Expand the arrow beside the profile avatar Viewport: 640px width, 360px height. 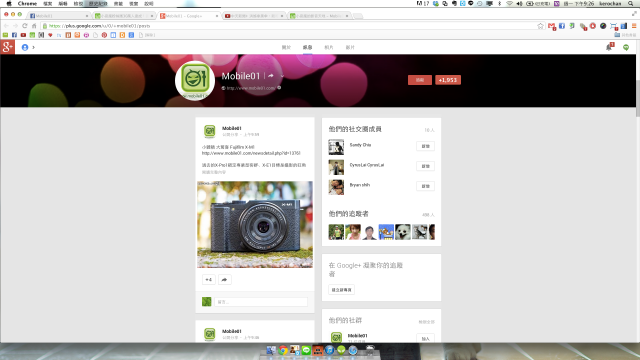(33, 47)
